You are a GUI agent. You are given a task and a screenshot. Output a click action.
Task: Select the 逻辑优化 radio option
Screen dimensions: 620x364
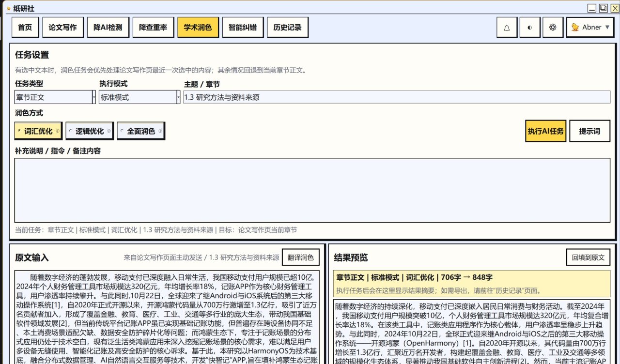click(x=70, y=131)
